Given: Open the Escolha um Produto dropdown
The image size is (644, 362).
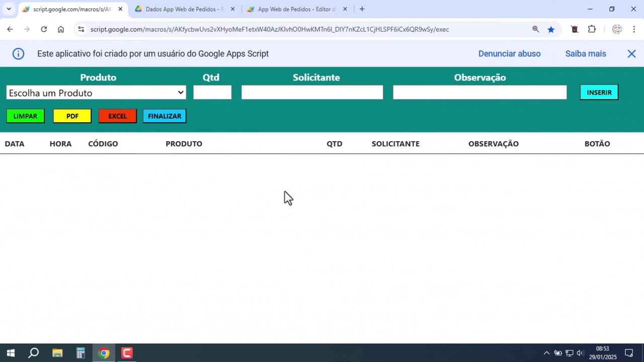Looking at the screenshot, I should [x=96, y=93].
